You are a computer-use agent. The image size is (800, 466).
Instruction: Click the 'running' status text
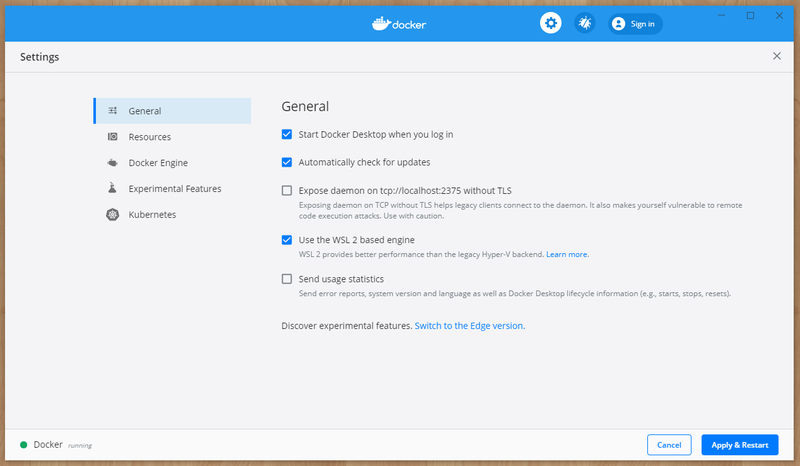pos(80,446)
